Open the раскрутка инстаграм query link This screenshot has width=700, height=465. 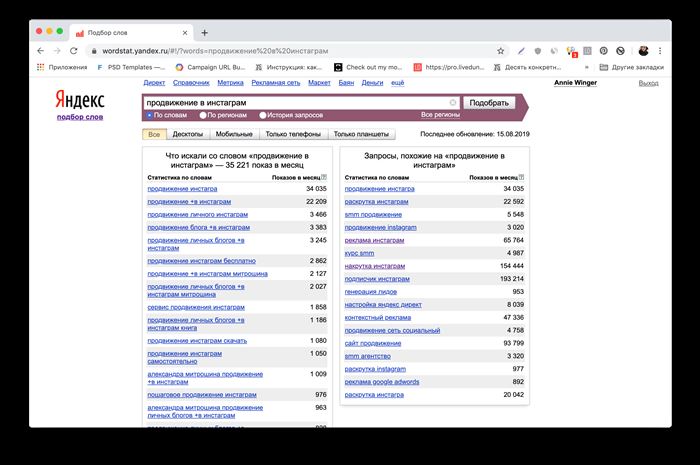[x=376, y=202]
